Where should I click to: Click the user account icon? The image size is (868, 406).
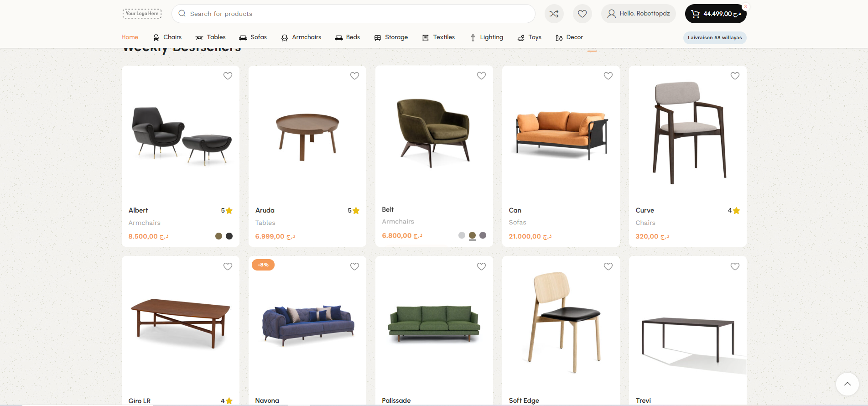tap(611, 14)
